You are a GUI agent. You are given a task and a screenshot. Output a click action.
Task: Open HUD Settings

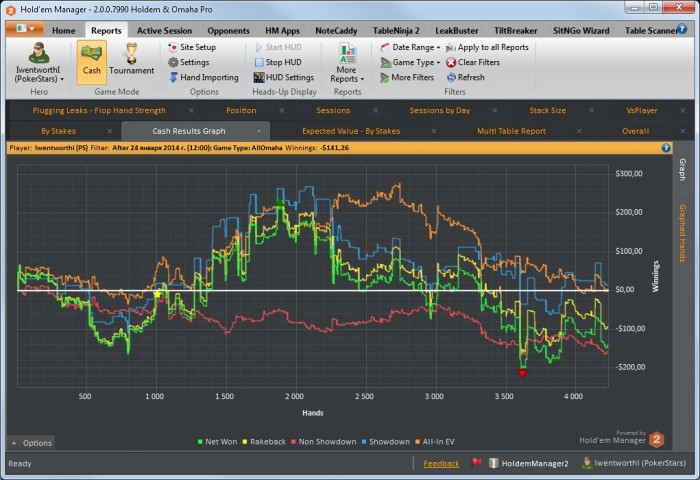289,77
